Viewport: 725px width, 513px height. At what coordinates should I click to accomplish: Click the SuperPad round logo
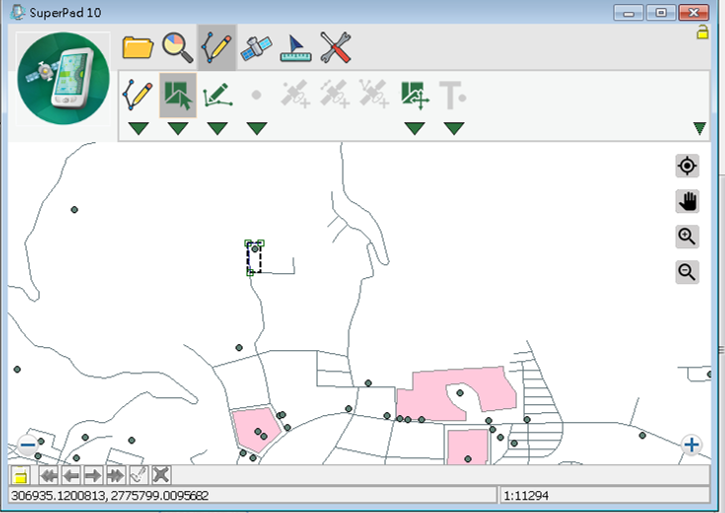63,78
